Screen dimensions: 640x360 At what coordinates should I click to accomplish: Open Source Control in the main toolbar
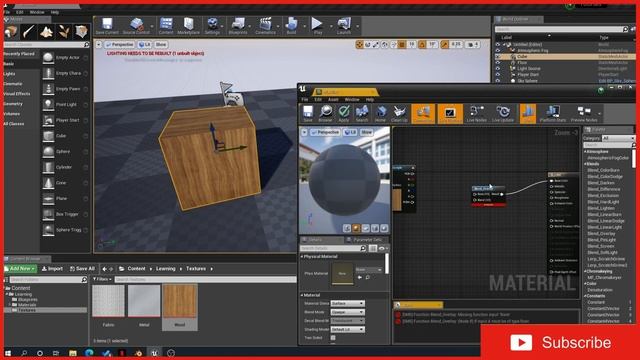pos(136,26)
